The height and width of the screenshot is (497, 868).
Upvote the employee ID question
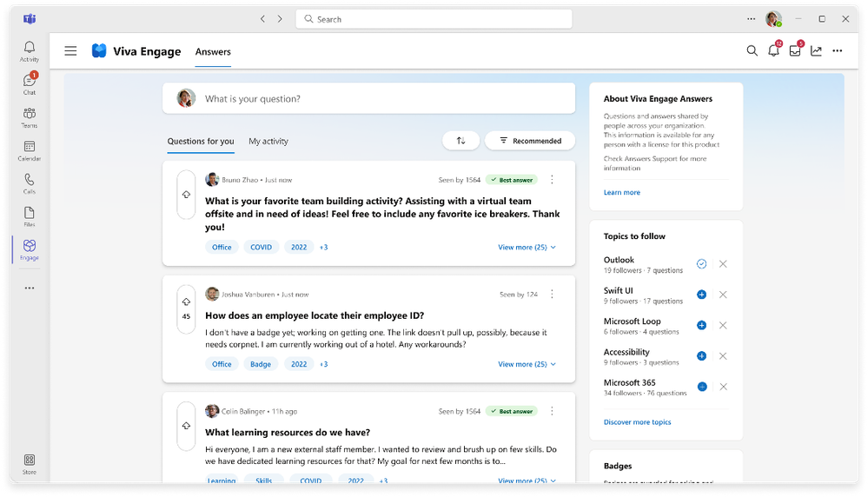click(186, 302)
